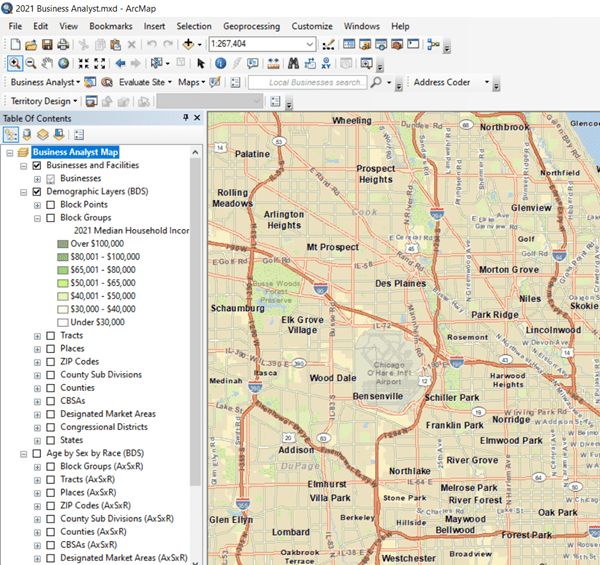Image resolution: width=600 pixels, height=565 pixels.
Task: Uncheck Demographic Layers (BDS) group
Action: (x=37, y=192)
